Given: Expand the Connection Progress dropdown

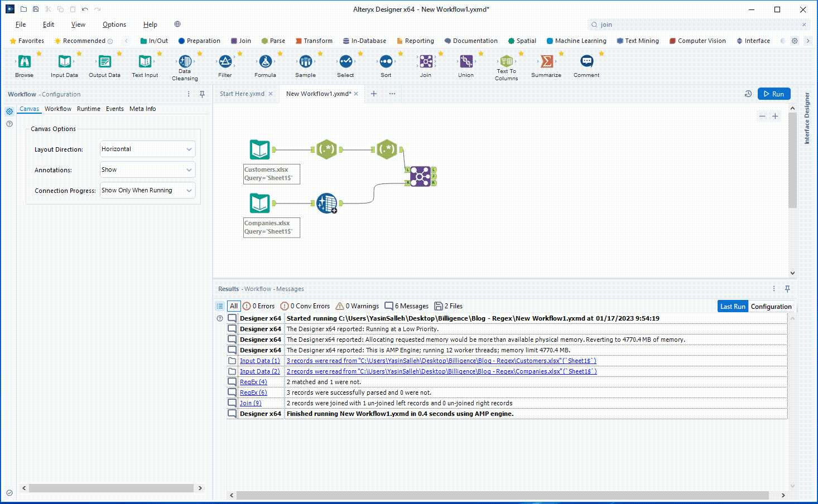Looking at the screenshot, I should (x=147, y=190).
